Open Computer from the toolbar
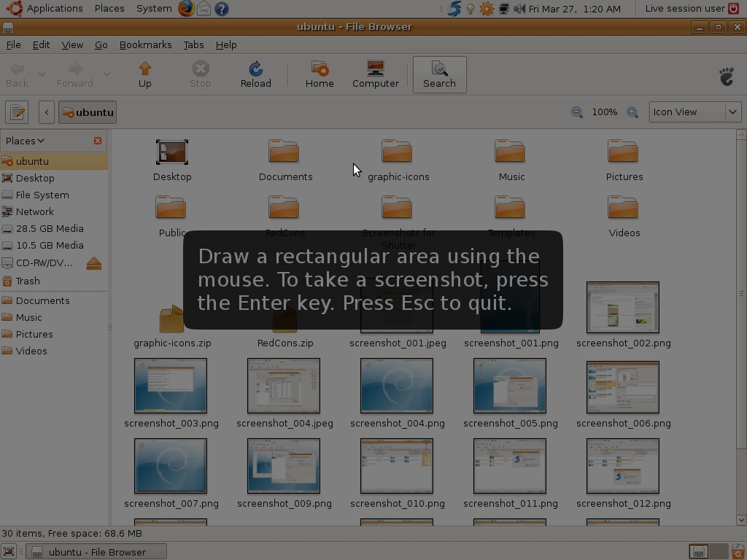Screen dimensions: 747x560 click(376, 75)
